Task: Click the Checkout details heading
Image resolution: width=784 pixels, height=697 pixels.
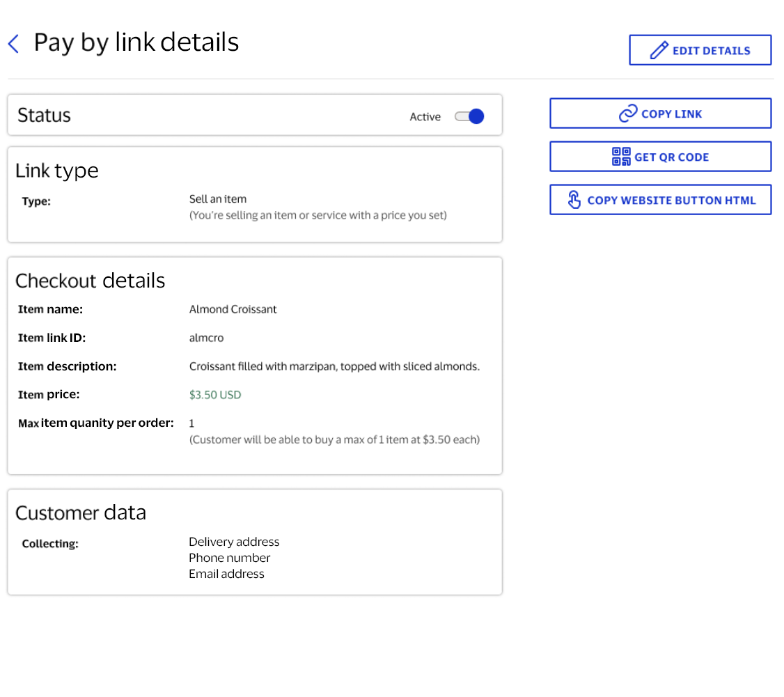Action: [91, 281]
